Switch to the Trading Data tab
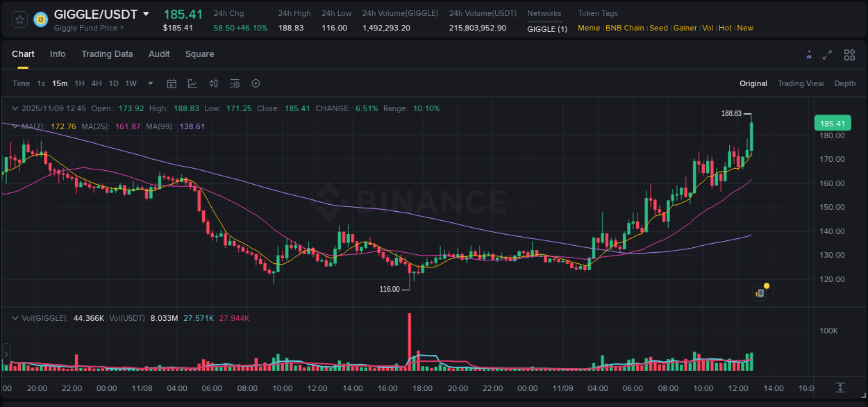Image resolution: width=868 pixels, height=407 pixels. coord(107,54)
